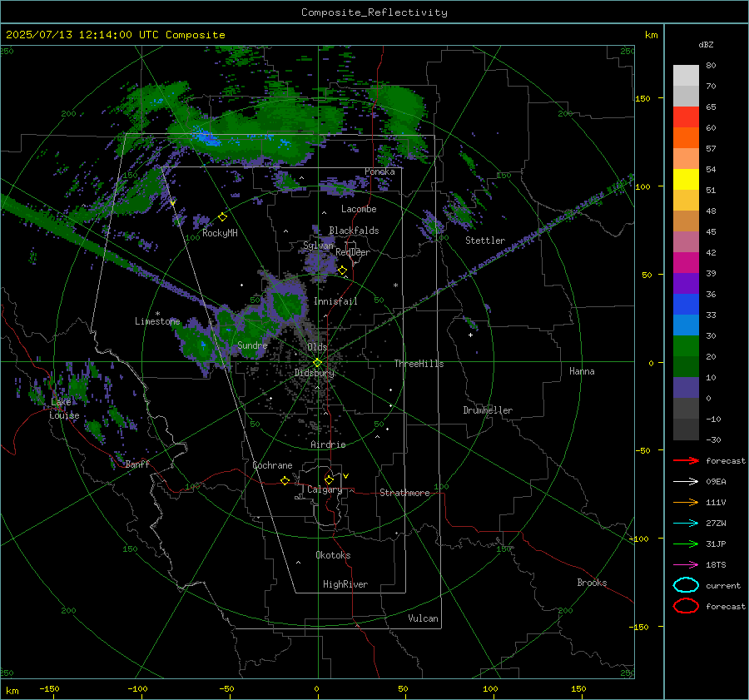The height and width of the screenshot is (700, 749).
Task: Click the Okotoks label
Action: pyautogui.click(x=333, y=555)
